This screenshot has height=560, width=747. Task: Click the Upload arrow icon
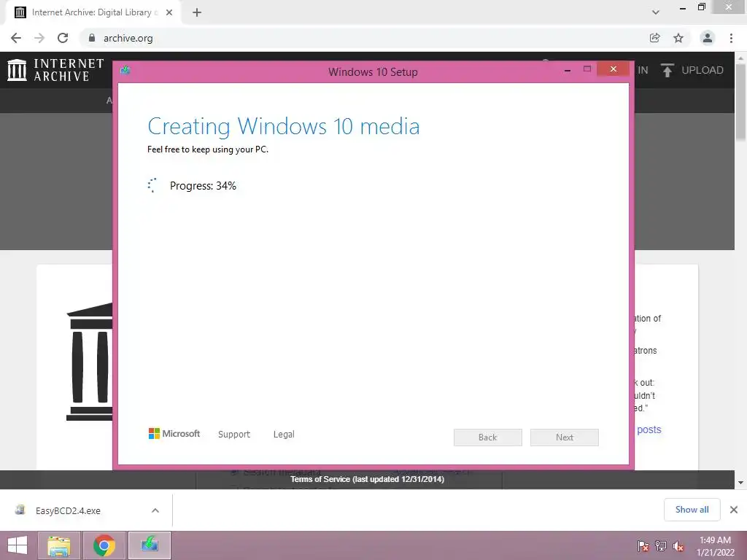[x=667, y=70]
